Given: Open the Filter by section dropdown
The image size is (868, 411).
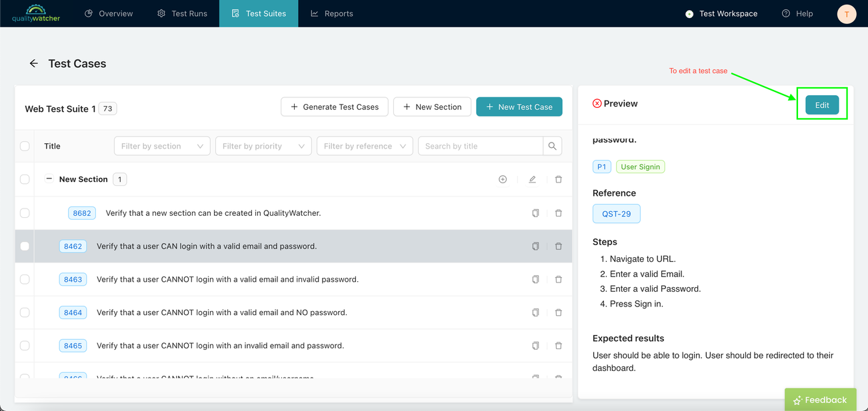Looking at the screenshot, I should pos(162,146).
